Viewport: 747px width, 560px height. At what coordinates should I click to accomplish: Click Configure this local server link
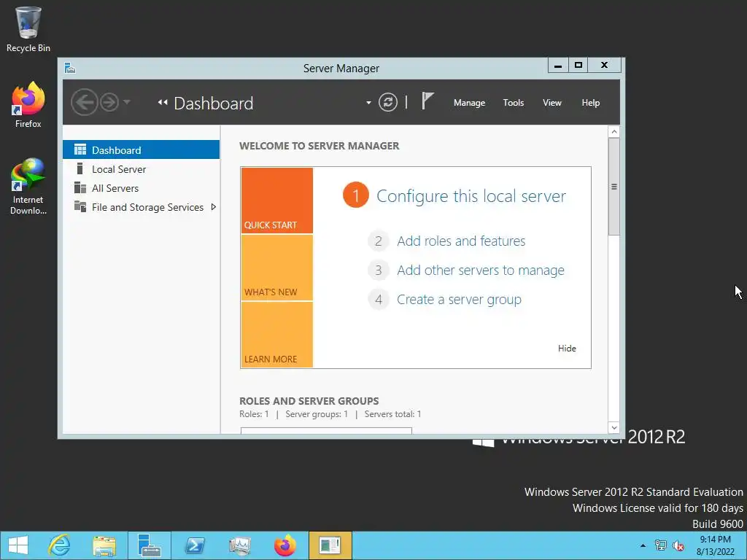[x=471, y=195]
